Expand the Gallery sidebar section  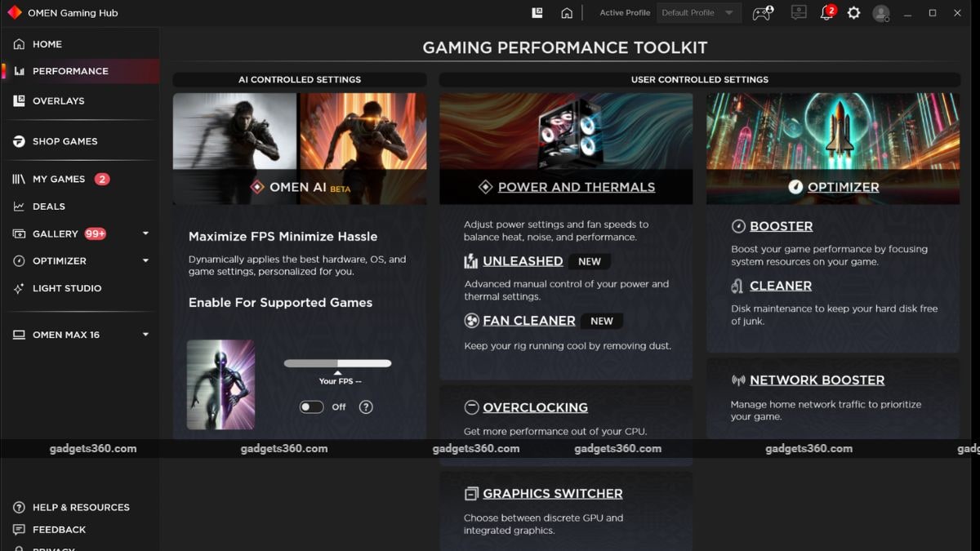(x=145, y=233)
